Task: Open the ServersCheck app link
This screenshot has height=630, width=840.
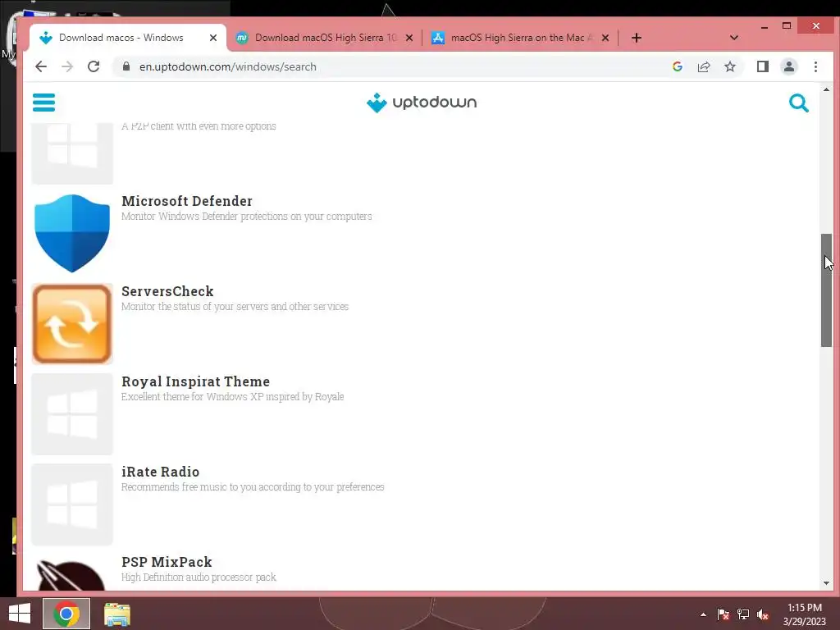Action: [167, 291]
